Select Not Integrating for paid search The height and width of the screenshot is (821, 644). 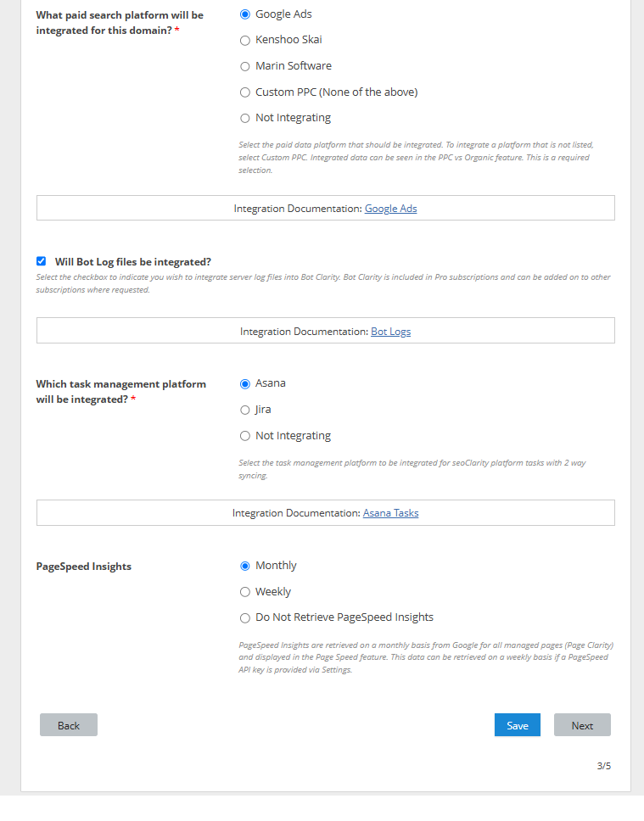[x=245, y=118]
